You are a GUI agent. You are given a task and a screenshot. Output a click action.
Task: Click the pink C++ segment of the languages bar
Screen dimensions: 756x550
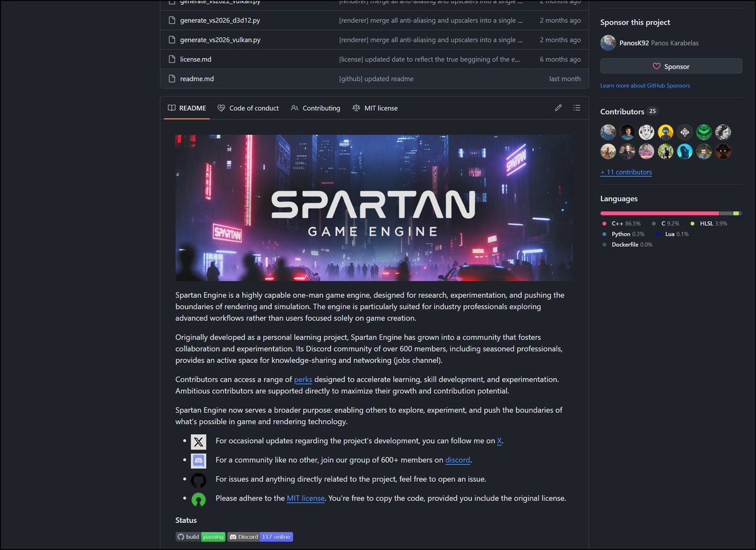pos(660,214)
